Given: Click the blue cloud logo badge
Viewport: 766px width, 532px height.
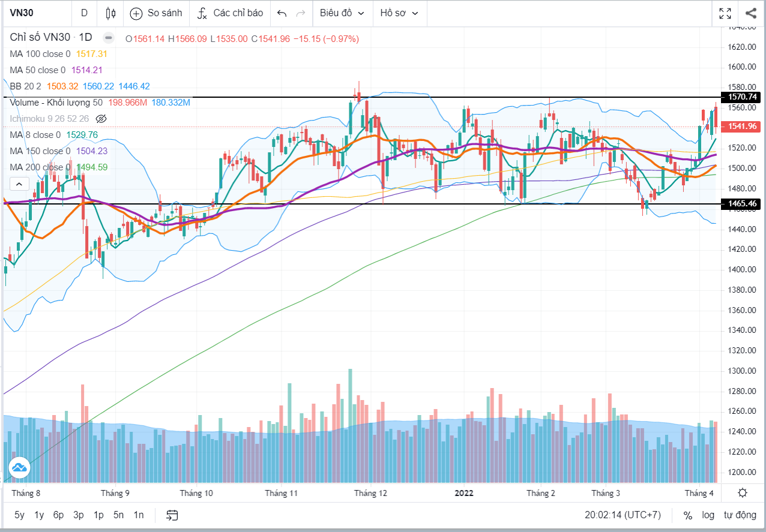Looking at the screenshot, I should coord(19,467).
